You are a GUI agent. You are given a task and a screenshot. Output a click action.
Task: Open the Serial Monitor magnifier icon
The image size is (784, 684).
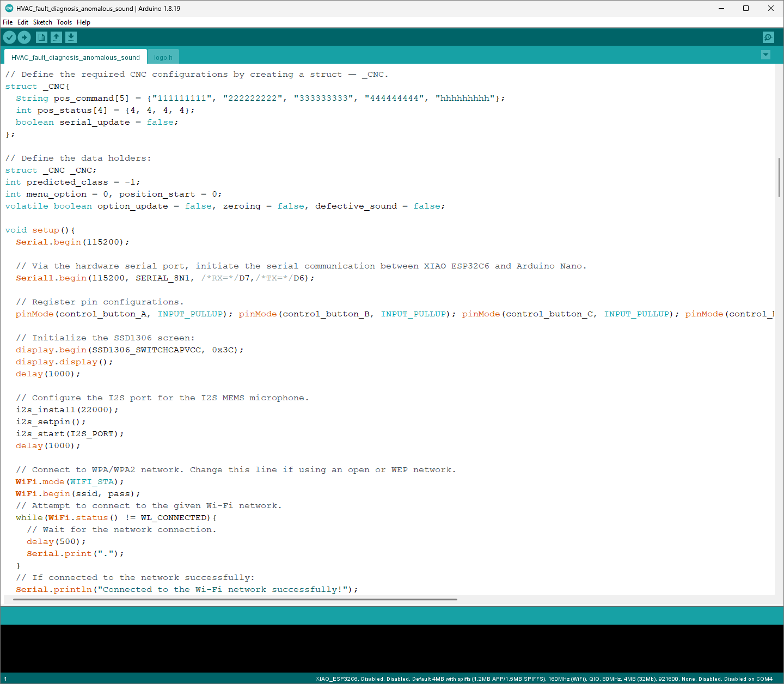(768, 37)
